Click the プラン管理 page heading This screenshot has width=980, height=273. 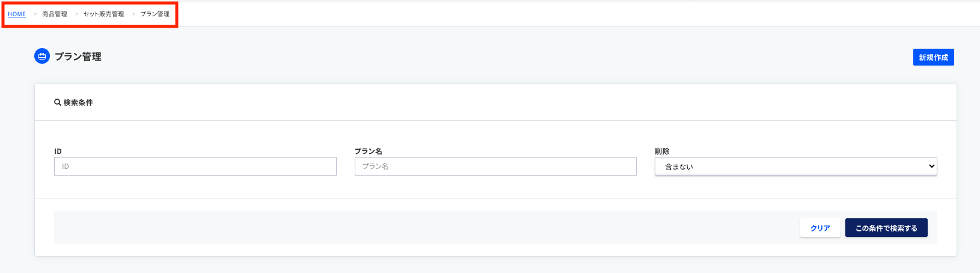(78, 57)
